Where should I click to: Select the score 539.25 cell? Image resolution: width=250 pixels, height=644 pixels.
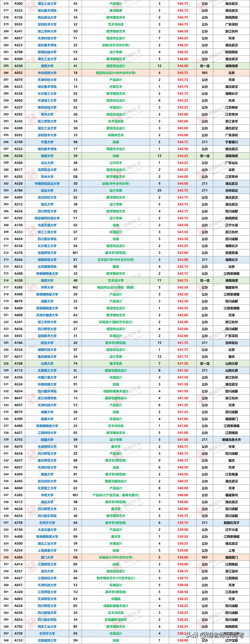pyautogui.click(x=183, y=543)
